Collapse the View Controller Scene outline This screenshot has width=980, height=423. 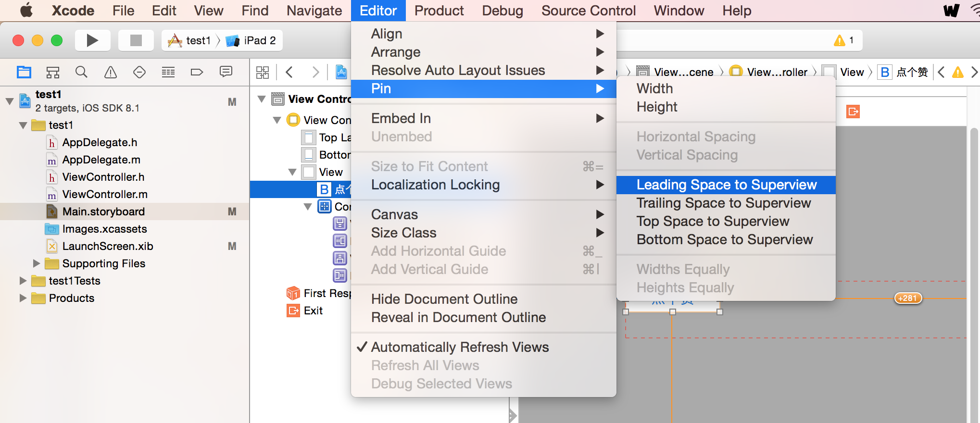coord(262,99)
